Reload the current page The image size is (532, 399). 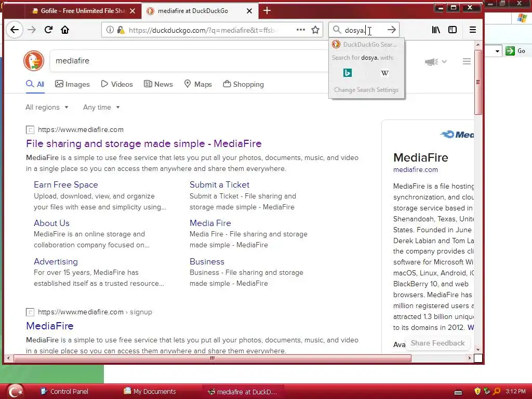point(48,30)
